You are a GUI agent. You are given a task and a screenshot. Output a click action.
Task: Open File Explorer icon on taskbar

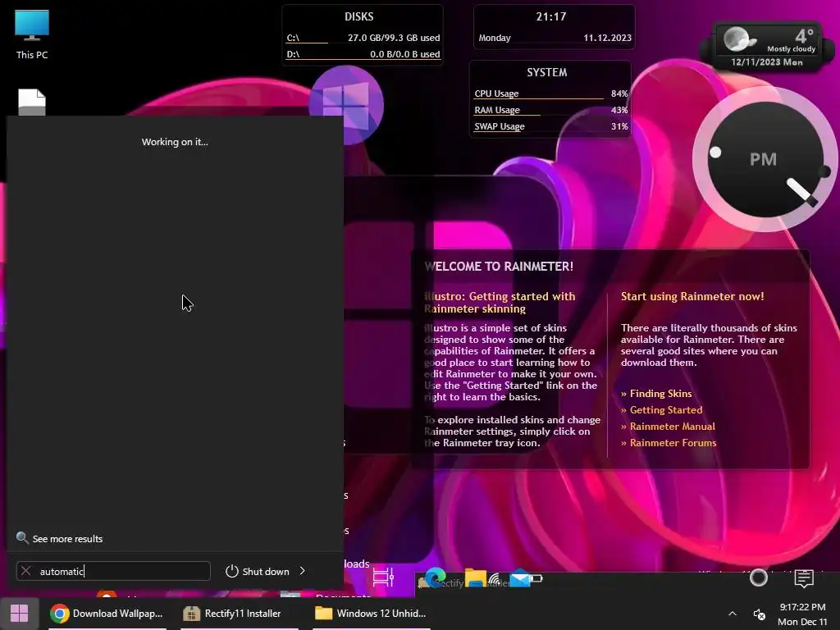tap(475, 578)
